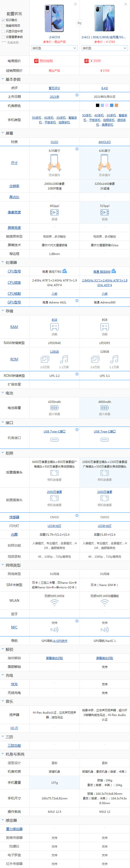Open the A-GPS技术 link

pos(60,641)
